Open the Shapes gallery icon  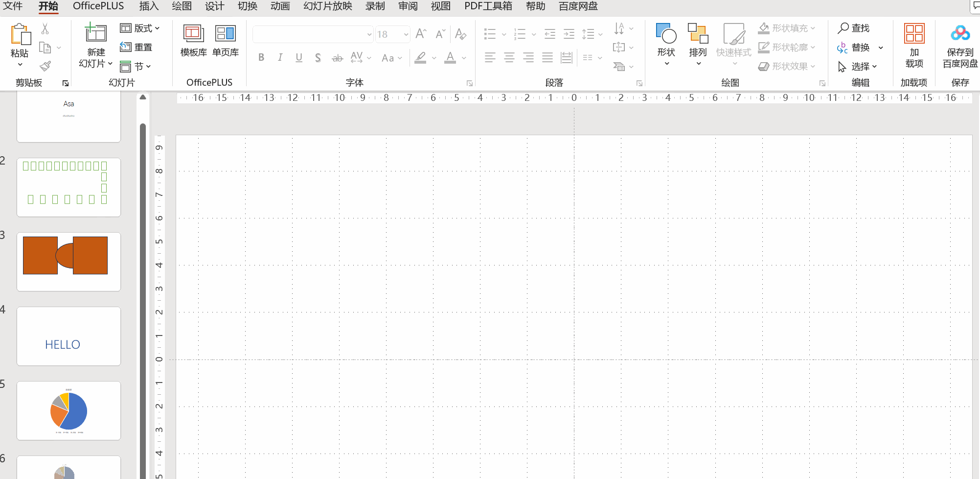click(x=666, y=34)
